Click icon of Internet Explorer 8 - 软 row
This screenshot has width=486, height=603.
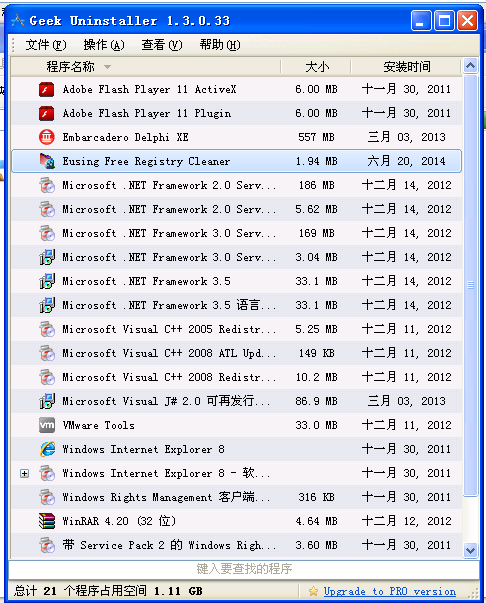pos(47,473)
